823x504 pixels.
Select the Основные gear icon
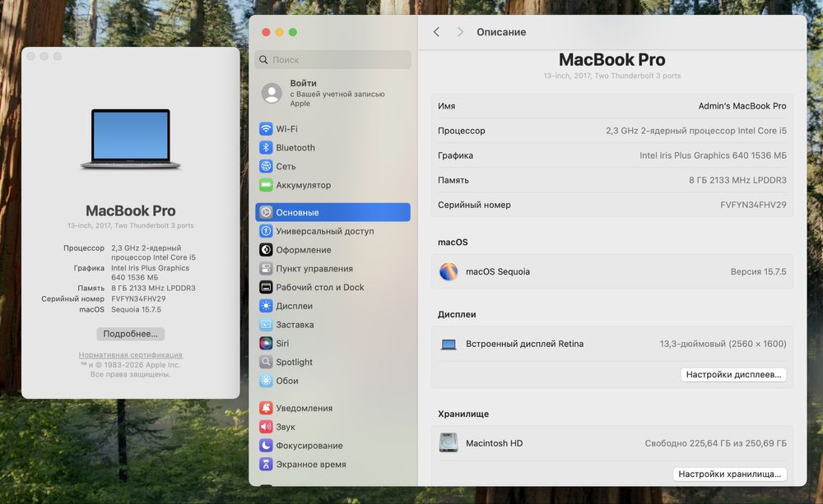coord(266,212)
